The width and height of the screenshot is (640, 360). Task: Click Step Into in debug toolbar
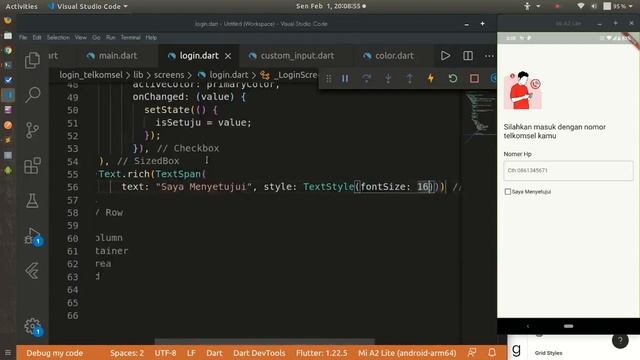(x=388, y=78)
